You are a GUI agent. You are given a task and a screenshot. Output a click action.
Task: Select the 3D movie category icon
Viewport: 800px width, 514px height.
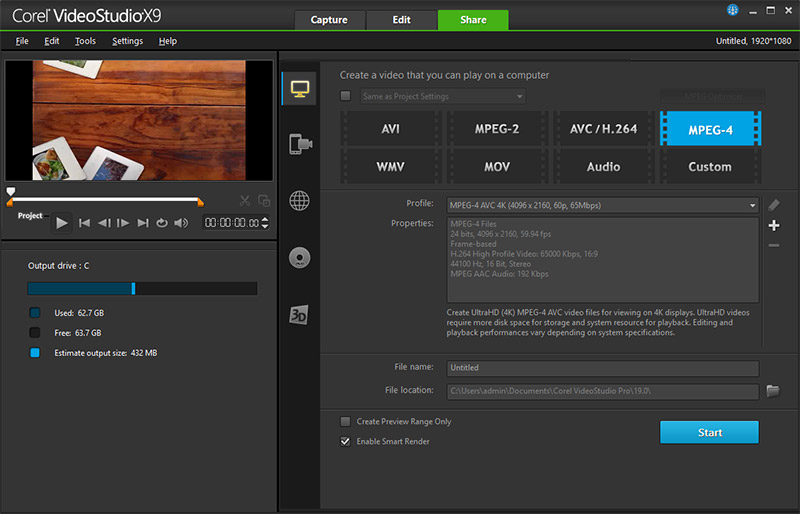tap(298, 314)
